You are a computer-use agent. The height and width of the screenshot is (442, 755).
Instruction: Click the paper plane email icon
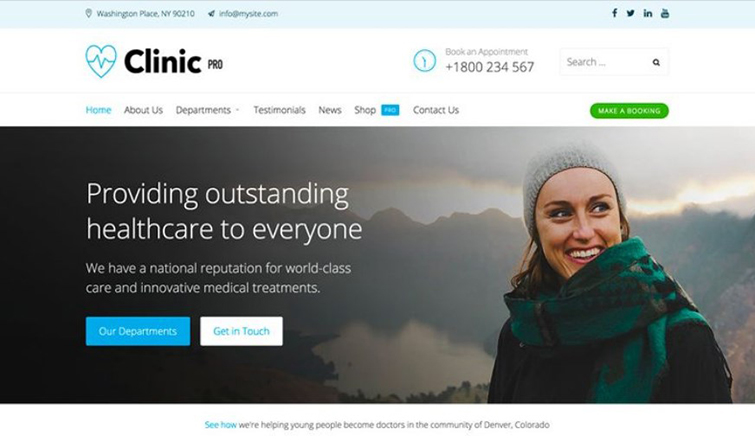211,13
